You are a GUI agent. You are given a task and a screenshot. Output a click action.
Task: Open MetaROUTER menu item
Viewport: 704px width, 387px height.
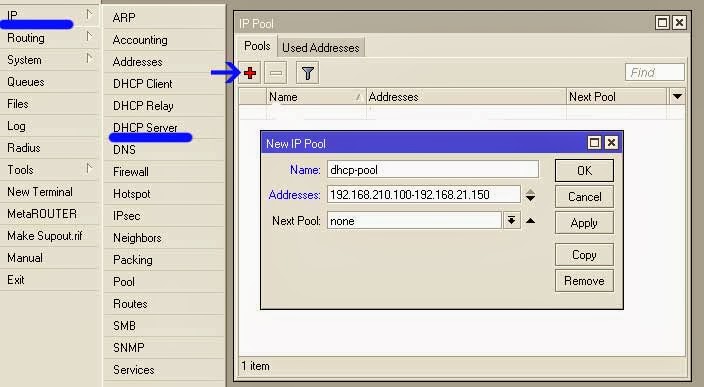click(48, 214)
